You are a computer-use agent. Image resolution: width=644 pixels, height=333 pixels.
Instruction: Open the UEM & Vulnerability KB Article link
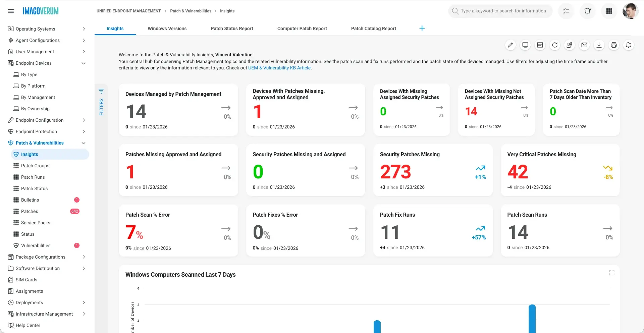[279, 68]
